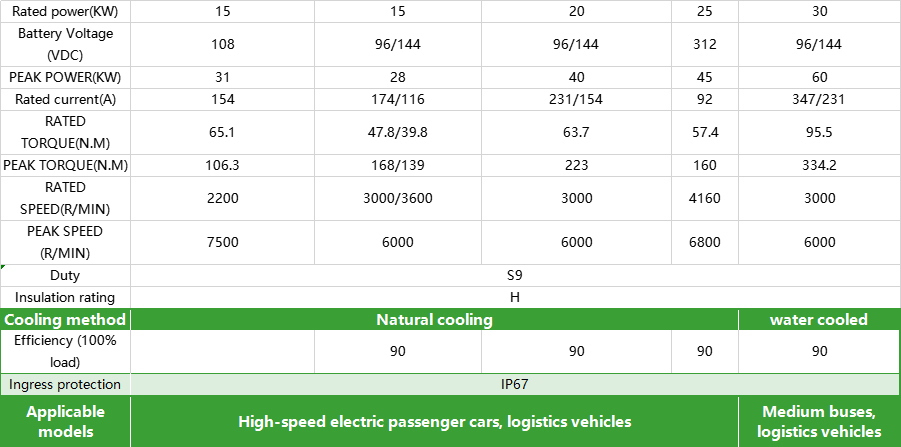Click the PEAK POWER(KW) row label
This screenshot has width=901, height=447.
coord(65,77)
